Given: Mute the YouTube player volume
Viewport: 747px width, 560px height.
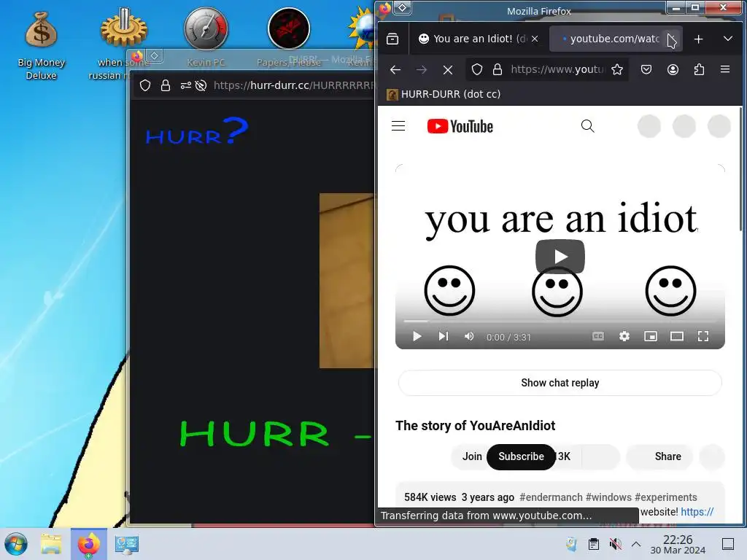Looking at the screenshot, I should pyautogui.click(x=469, y=337).
